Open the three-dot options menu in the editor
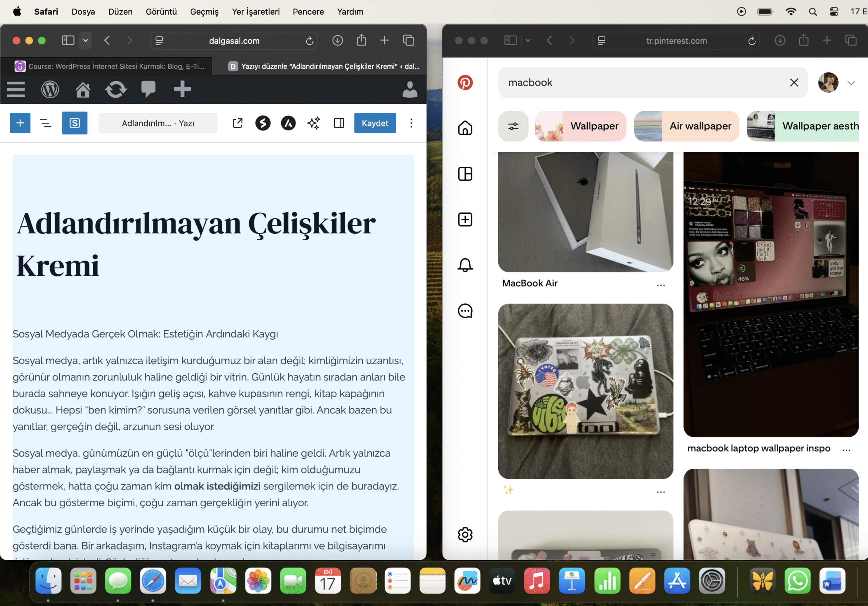The height and width of the screenshot is (606, 868). [411, 123]
